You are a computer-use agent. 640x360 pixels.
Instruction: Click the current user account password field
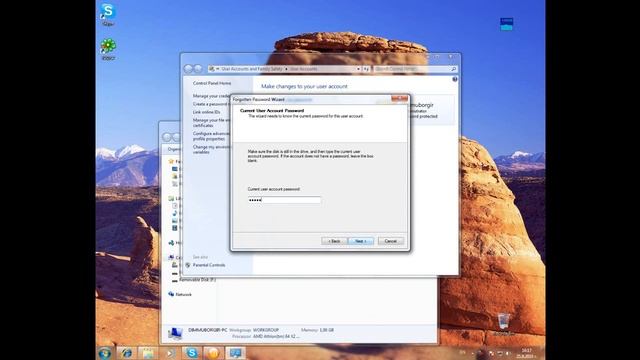[x=284, y=200]
